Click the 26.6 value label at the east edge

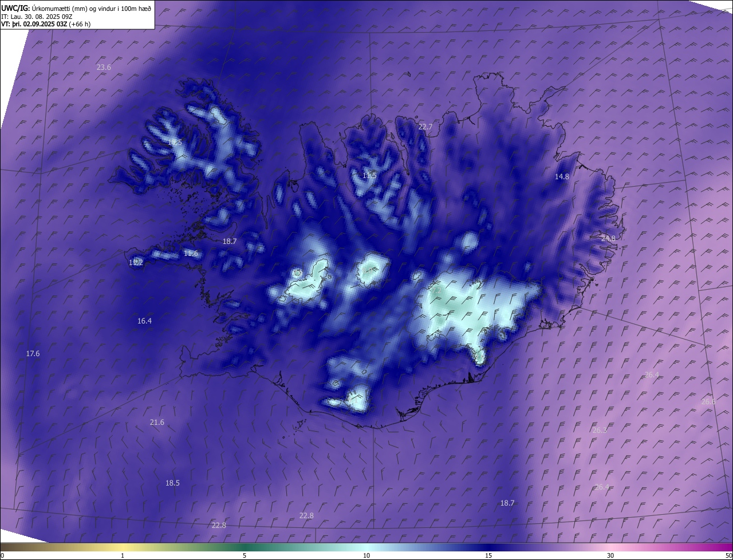[708, 402]
